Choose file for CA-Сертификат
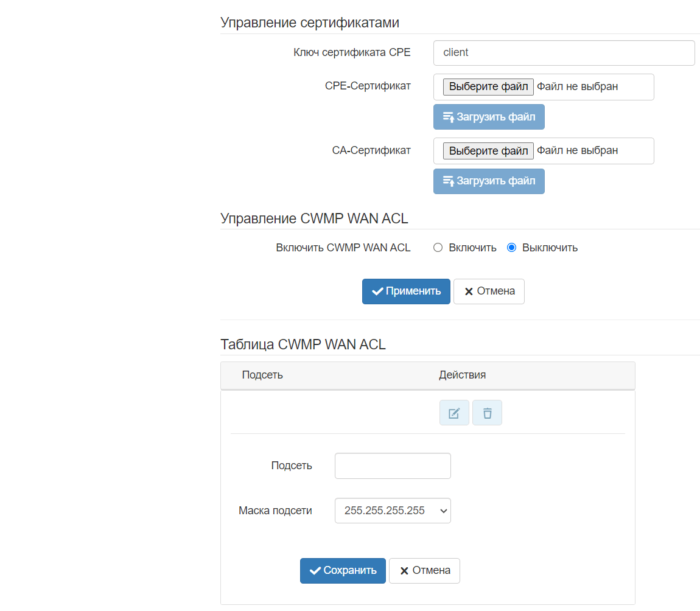 click(488, 150)
